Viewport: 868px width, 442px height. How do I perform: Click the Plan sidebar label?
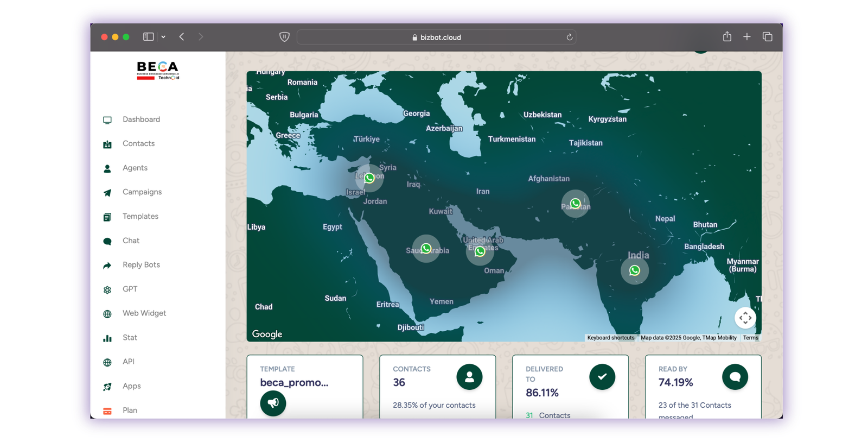point(130,410)
